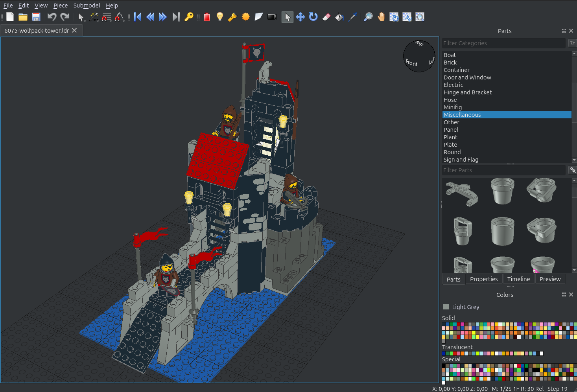
Task: Select the Rotate tool
Action: (x=313, y=17)
